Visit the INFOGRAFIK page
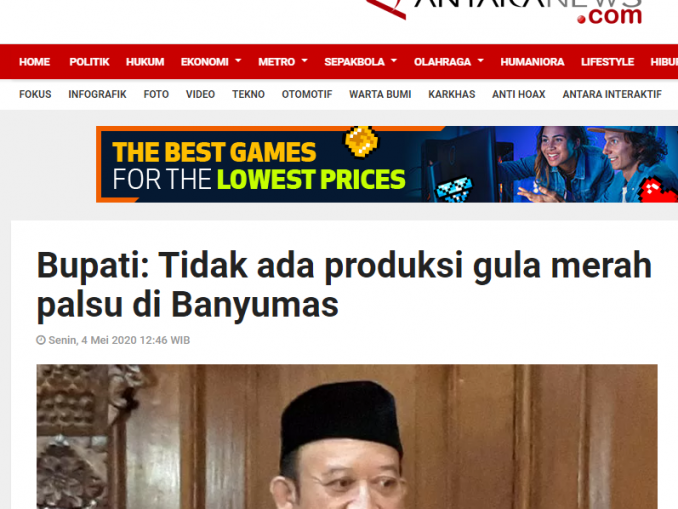 97,94
